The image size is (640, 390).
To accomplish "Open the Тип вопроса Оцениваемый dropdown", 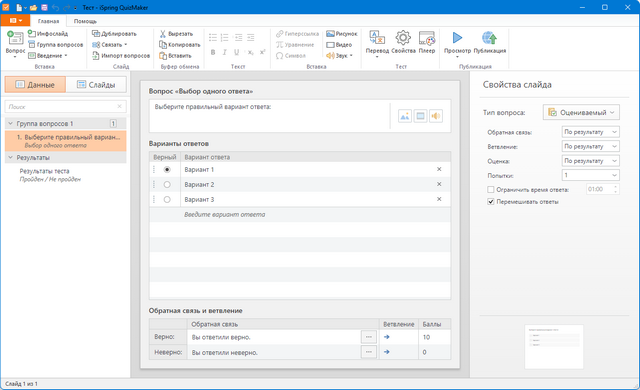I will [581, 112].
